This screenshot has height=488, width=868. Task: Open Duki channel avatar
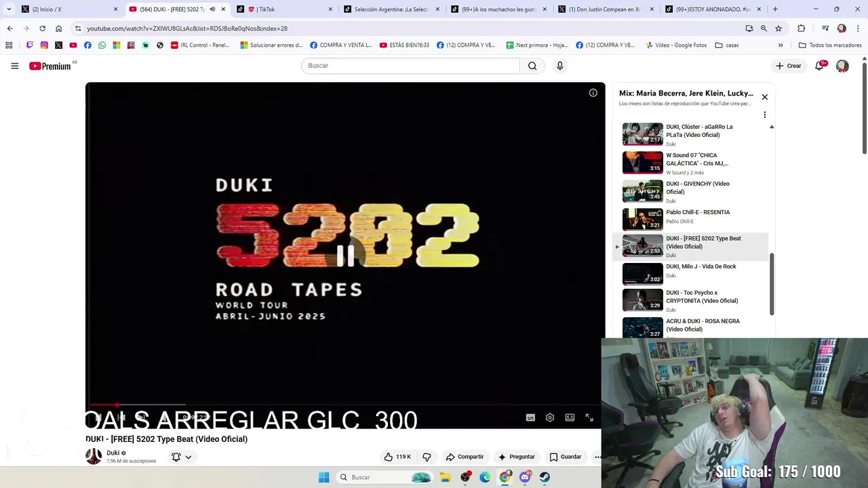94,456
